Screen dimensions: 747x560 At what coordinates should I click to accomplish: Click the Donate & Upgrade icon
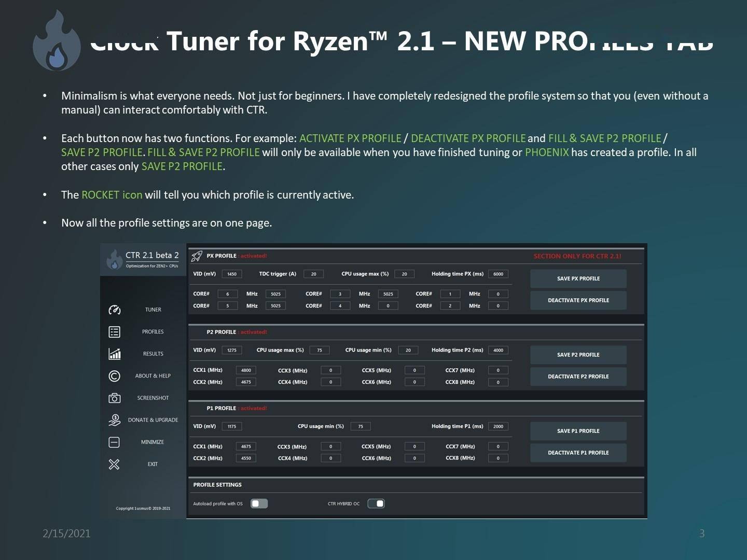[x=115, y=420]
